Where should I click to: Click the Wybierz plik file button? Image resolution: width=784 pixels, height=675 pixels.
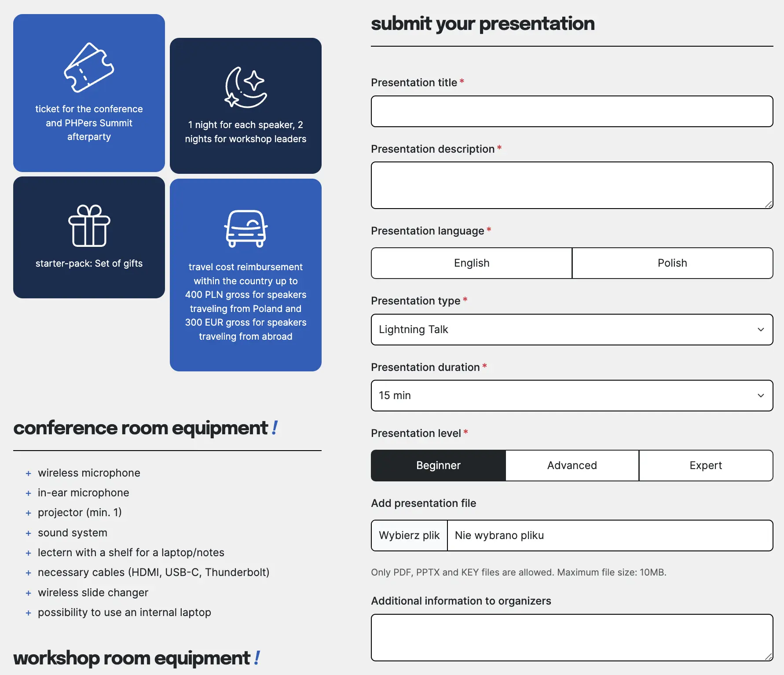409,536
